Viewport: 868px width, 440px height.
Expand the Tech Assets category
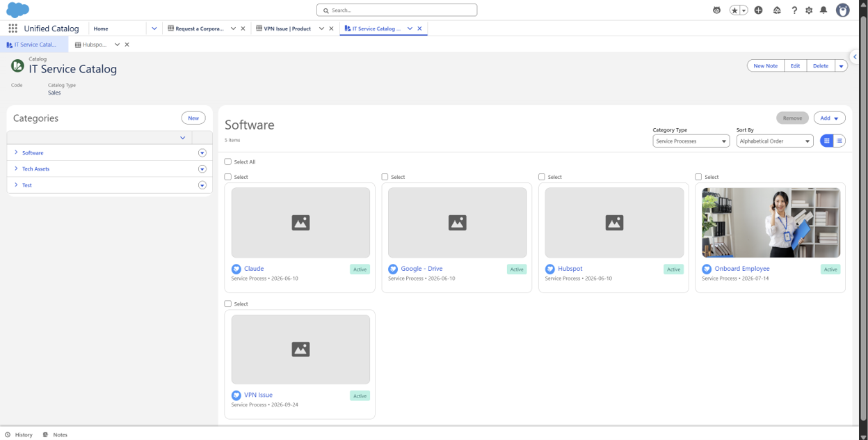(16, 168)
